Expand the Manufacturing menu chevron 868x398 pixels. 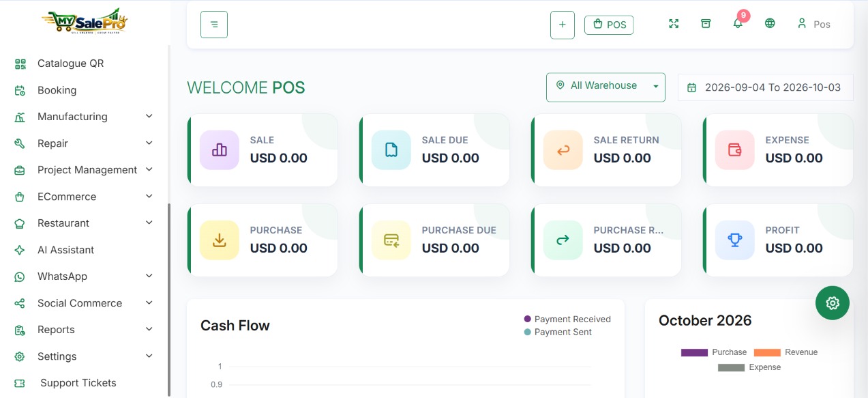click(x=149, y=116)
